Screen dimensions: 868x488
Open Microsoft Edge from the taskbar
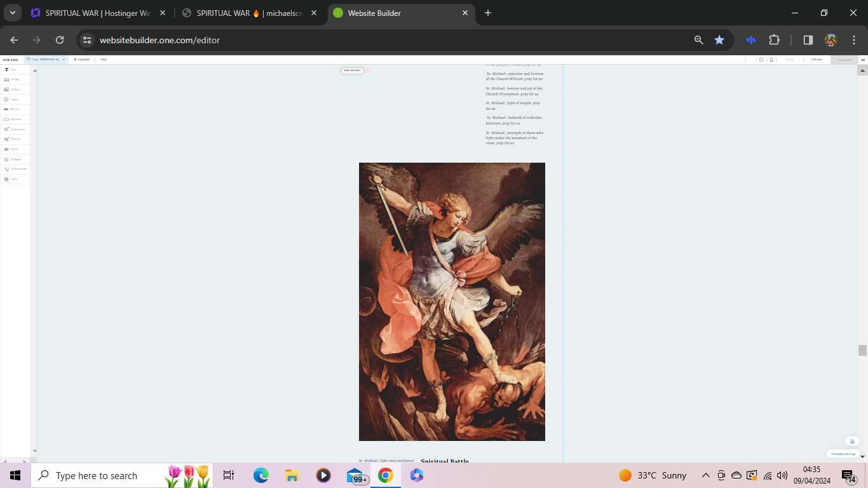pos(261,475)
